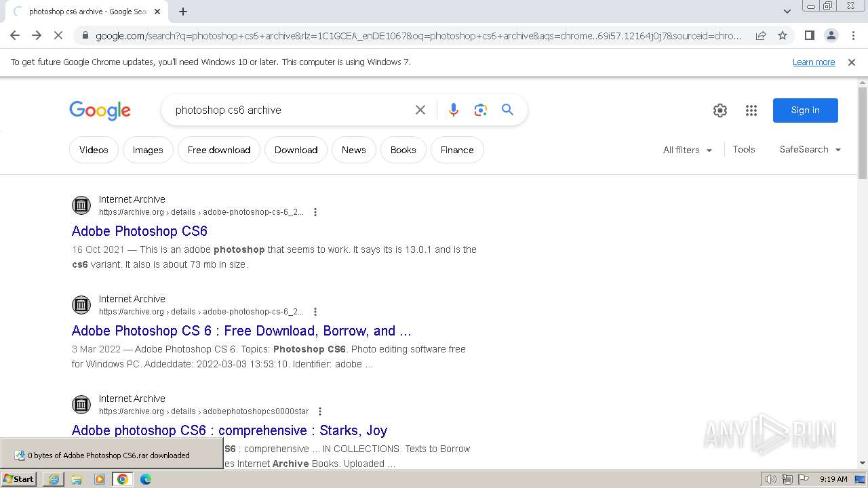868x488 pixels.
Task: Select the Finance filter
Action: [x=457, y=150]
